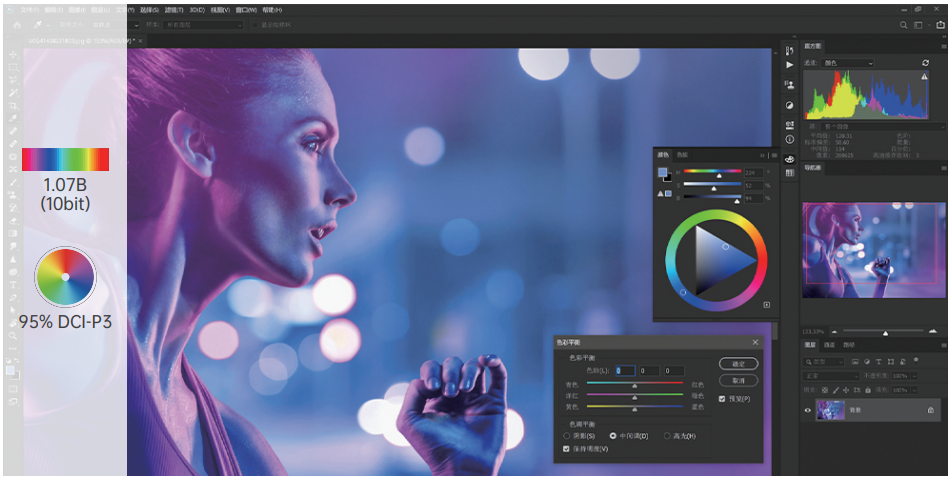Zoom out with small mountain icon in Navigator
This screenshot has width=952, height=480.
pos(834,331)
